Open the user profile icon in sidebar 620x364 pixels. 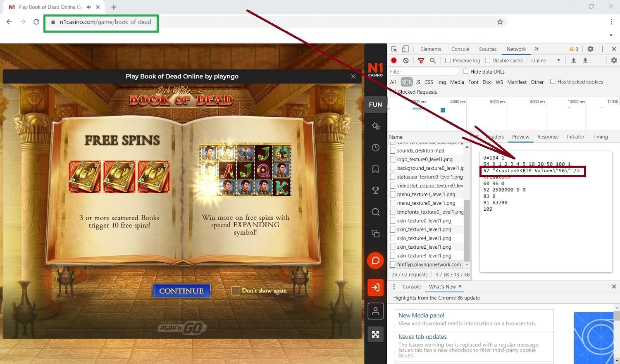(375, 311)
